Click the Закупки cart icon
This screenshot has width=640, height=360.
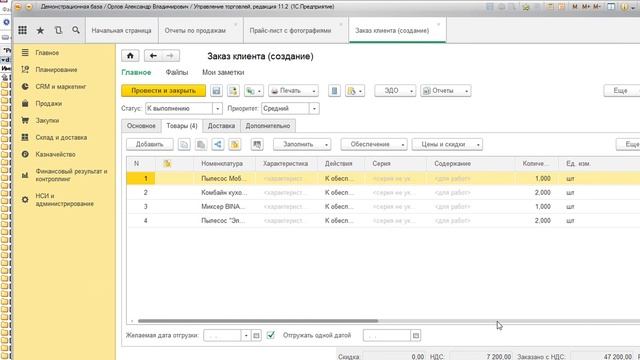pos(25,120)
